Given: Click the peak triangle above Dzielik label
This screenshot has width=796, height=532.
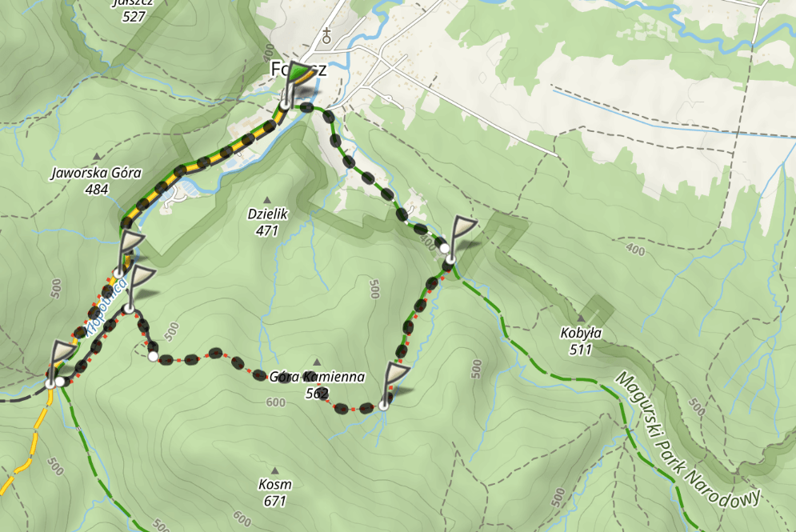Looking at the screenshot, I should [267, 200].
